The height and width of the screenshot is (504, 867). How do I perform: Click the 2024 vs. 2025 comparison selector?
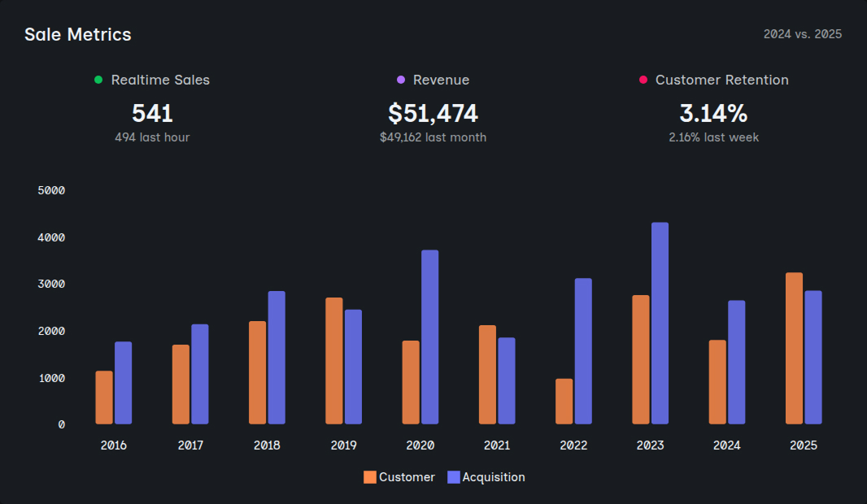[x=803, y=34]
